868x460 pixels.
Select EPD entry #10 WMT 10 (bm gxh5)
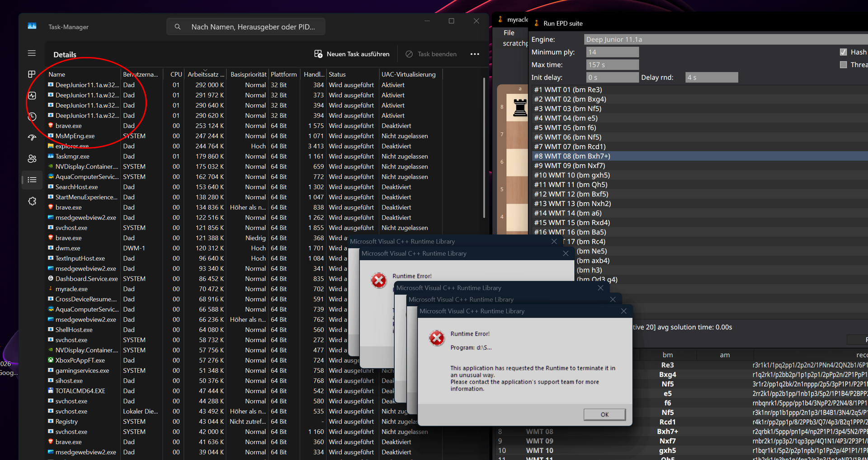point(700,175)
